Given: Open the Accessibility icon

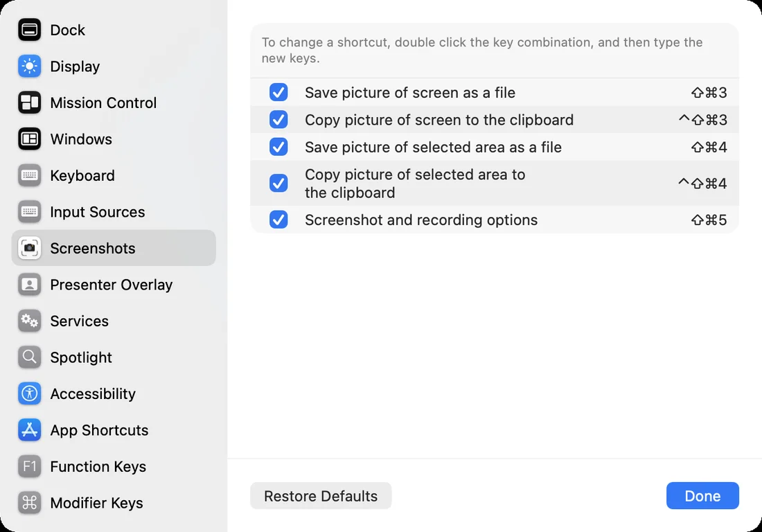Looking at the screenshot, I should point(30,393).
